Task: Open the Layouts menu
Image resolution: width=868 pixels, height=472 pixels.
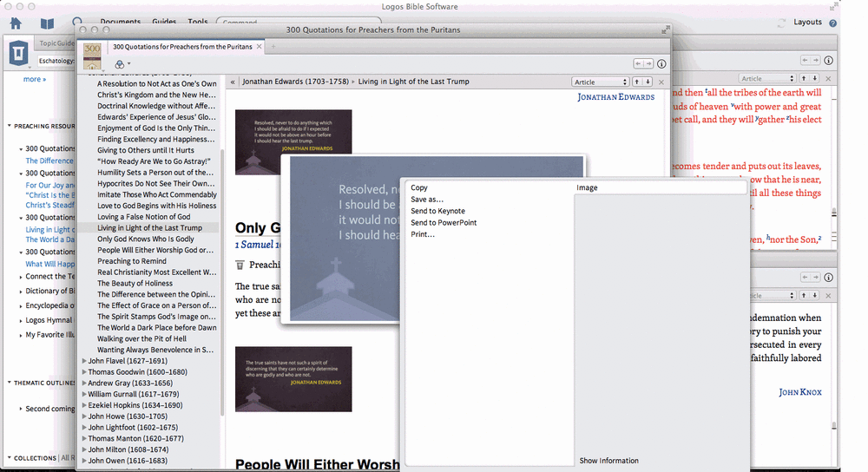Action: coord(807,23)
